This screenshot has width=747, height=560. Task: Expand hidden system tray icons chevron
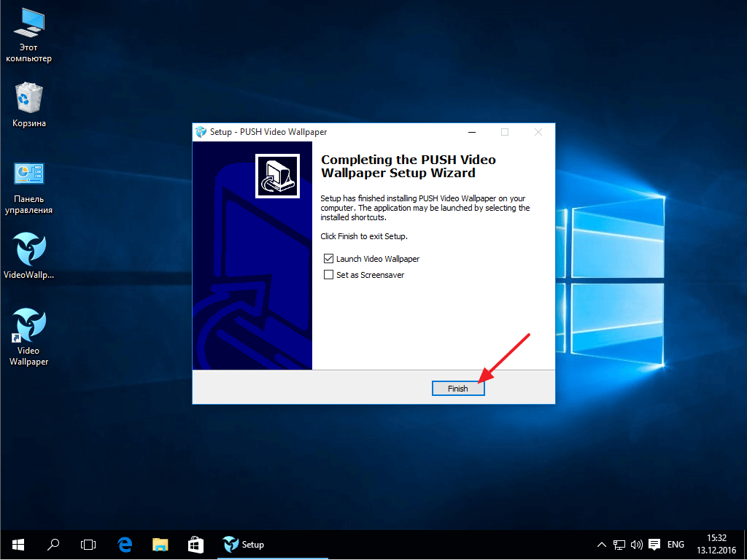tap(601, 545)
